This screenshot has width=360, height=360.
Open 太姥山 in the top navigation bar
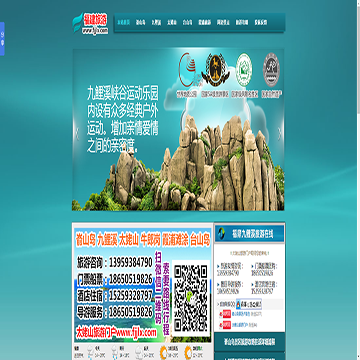pos(172,23)
